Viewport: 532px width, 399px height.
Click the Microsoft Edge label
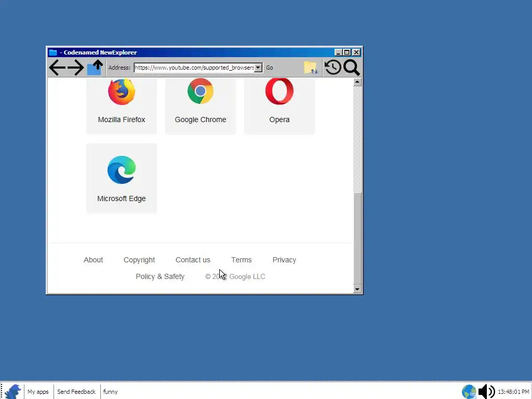click(122, 198)
